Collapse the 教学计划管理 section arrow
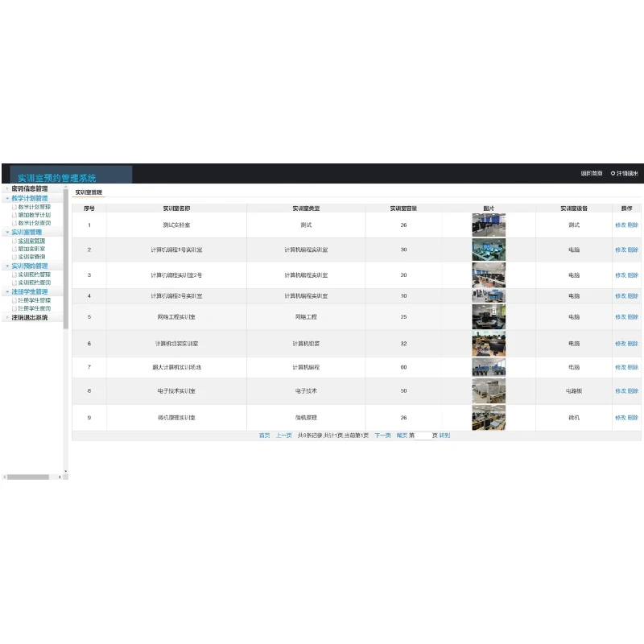The image size is (644, 644). coord(7,198)
